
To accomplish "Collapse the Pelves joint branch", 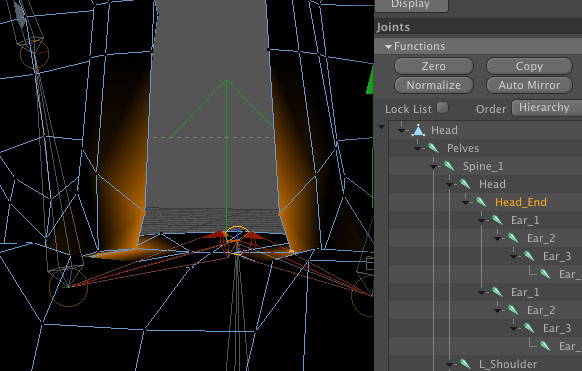I will click(418, 149).
